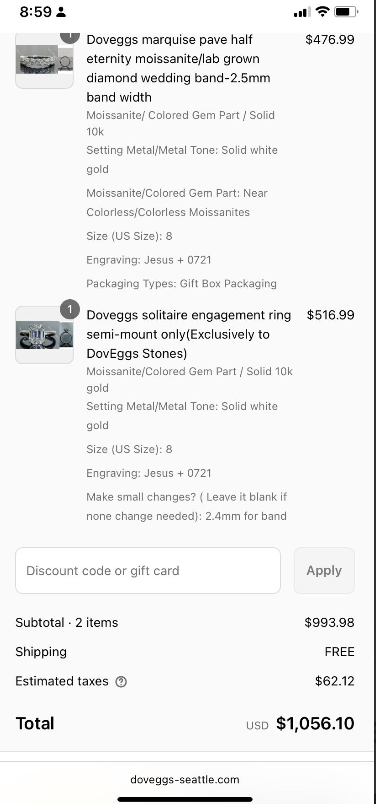376x804 pixels.
Task: Tap the battery indicator icon
Action: click(346, 12)
